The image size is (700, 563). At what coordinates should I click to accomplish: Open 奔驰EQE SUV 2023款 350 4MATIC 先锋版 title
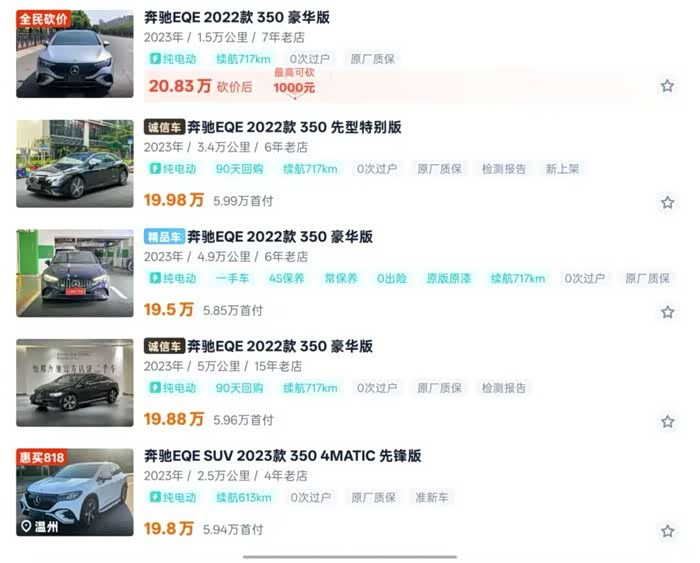point(282,456)
